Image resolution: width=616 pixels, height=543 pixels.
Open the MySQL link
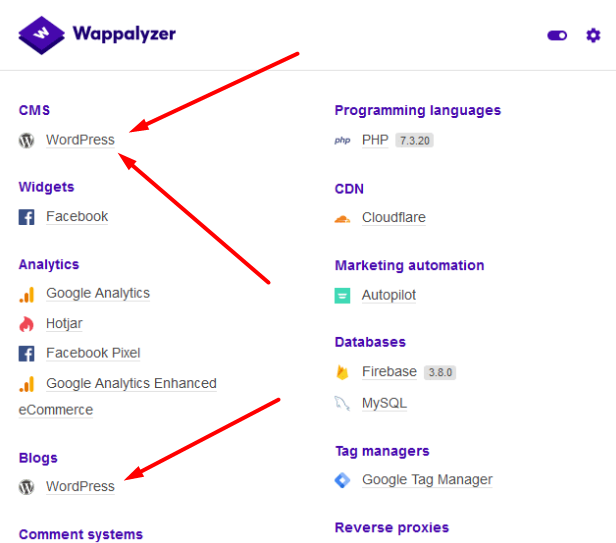tap(384, 403)
